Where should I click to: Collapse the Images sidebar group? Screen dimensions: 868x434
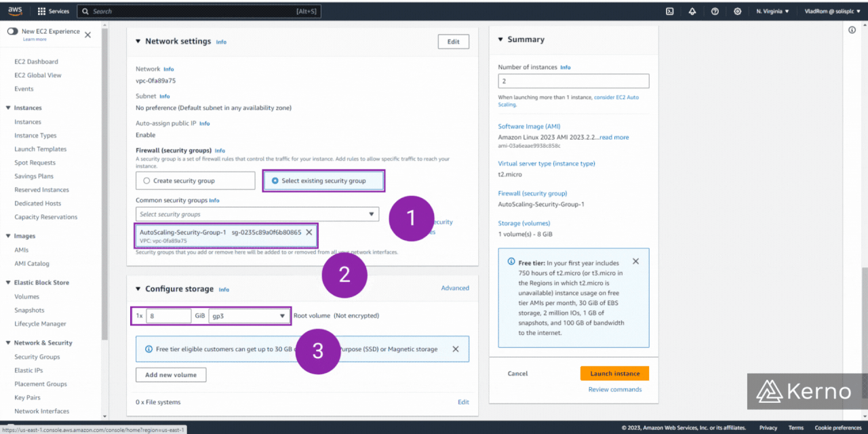click(8, 236)
